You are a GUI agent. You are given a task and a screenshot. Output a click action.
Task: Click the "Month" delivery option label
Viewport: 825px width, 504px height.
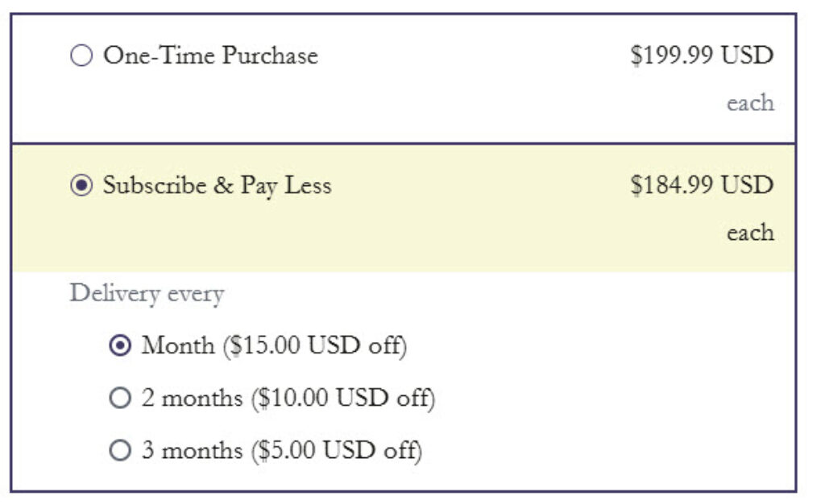[x=178, y=346]
